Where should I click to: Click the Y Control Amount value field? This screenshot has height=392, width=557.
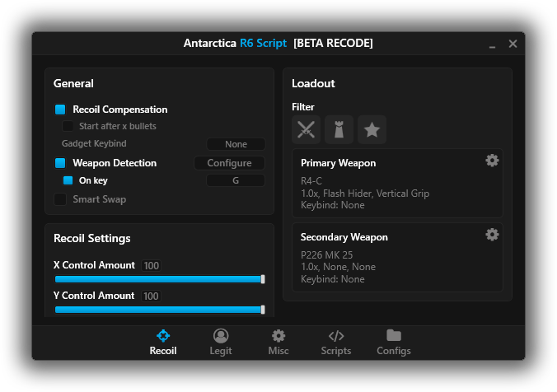coord(151,296)
